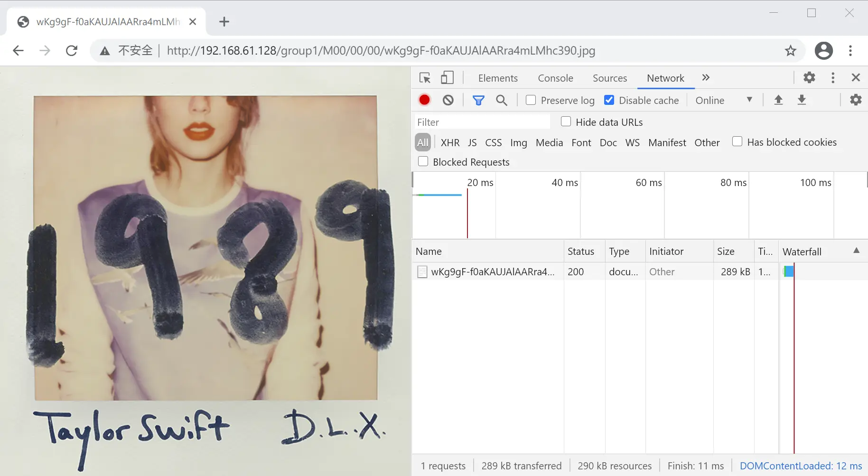This screenshot has height=476, width=868.
Task: Enable the Preserve log checkbox
Action: (x=531, y=100)
